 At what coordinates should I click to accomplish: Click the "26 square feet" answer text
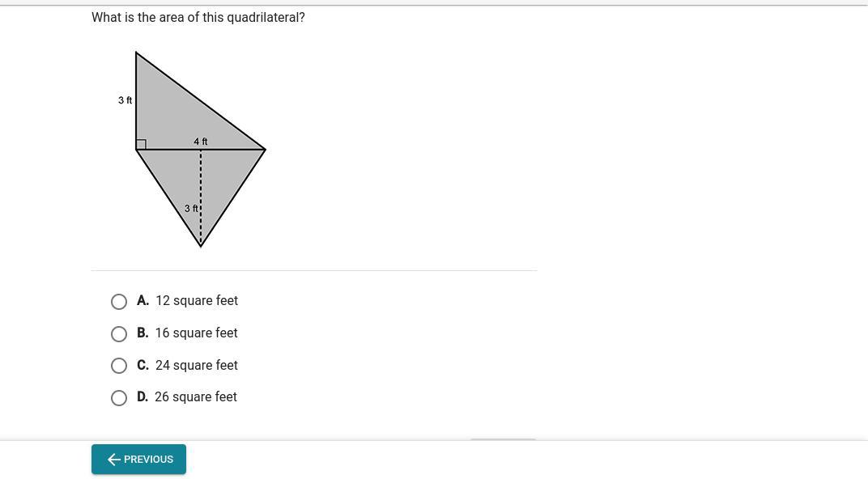pos(196,397)
